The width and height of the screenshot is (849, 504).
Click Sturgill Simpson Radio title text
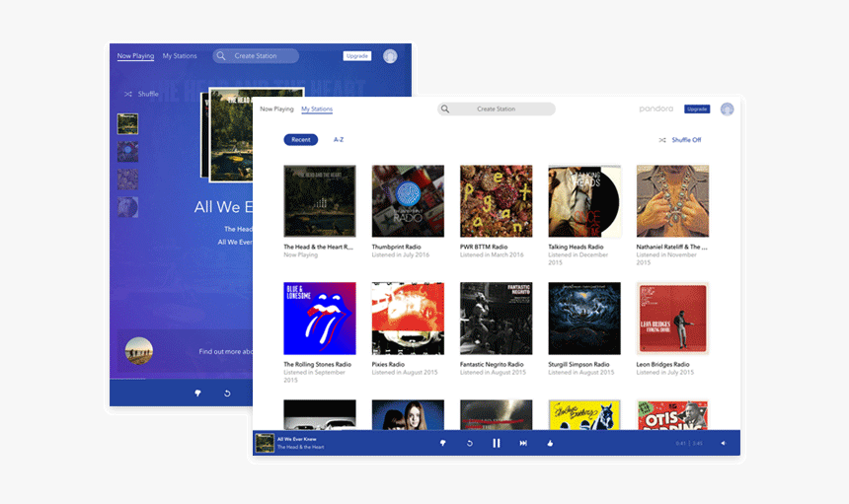click(x=579, y=365)
